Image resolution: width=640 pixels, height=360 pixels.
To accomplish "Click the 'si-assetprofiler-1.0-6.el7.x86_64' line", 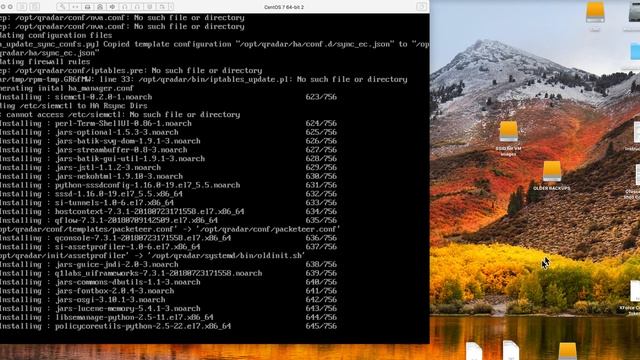I will click(x=168, y=247).
